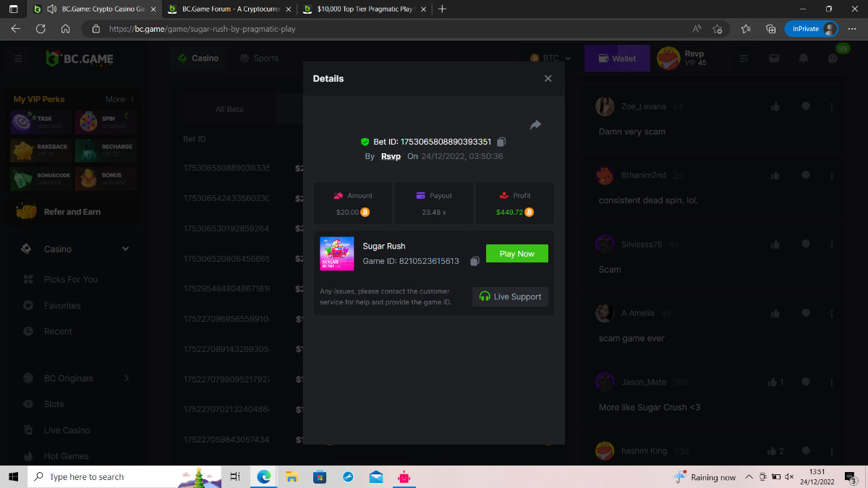Open Live Support chat
This screenshot has width=868, height=488.
coord(510,296)
